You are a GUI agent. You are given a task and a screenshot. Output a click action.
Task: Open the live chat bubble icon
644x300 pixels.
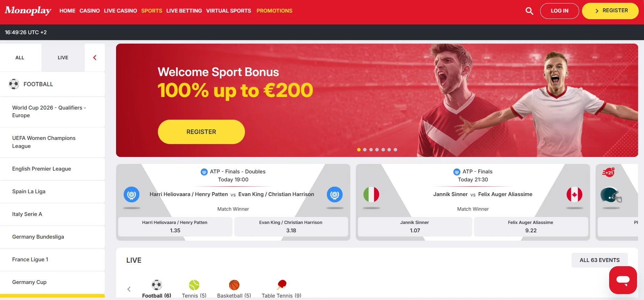pyautogui.click(x=623, y=280)
